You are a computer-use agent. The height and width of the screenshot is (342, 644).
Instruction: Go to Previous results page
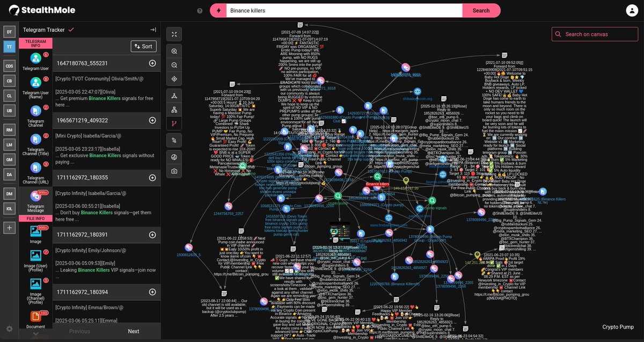click(x=79, y=331)
